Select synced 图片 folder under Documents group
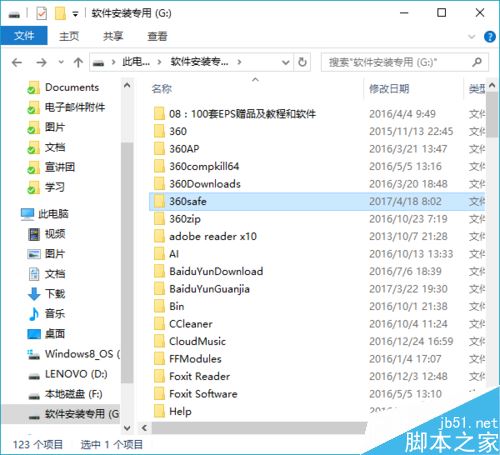Viewport: 500px width, 455px height. pos(54,127)
